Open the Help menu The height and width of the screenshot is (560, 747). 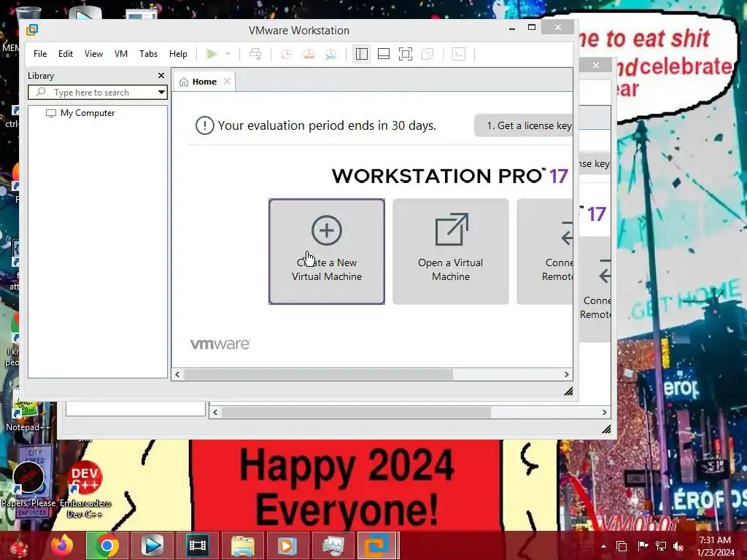point(178,54)
